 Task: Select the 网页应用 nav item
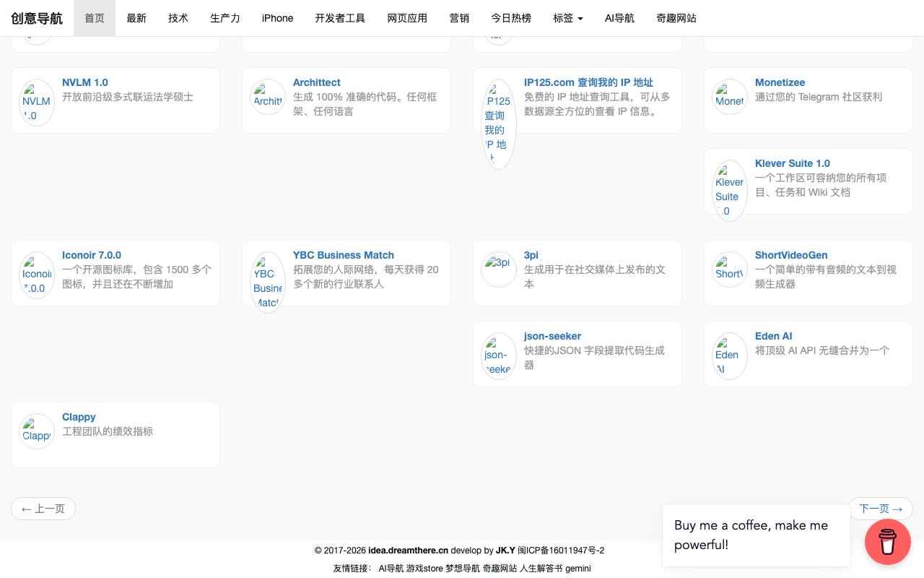click(407, 18)
